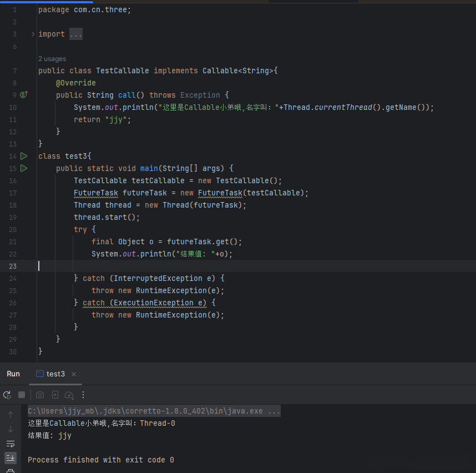Expand the collapsed import ellipsis

pyautogui.click(x=76, y=34)
